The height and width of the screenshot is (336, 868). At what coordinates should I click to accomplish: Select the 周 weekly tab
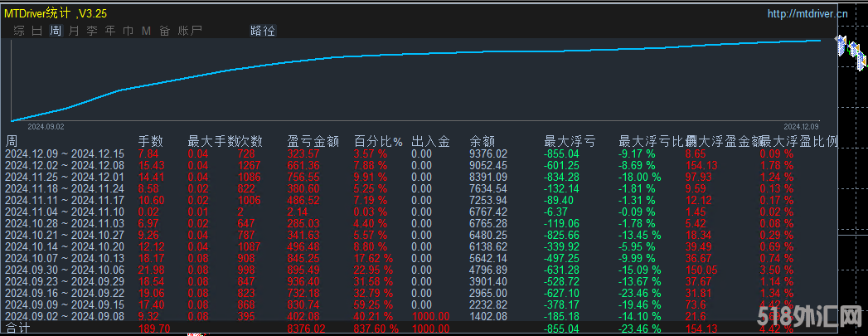coord(56,31)
